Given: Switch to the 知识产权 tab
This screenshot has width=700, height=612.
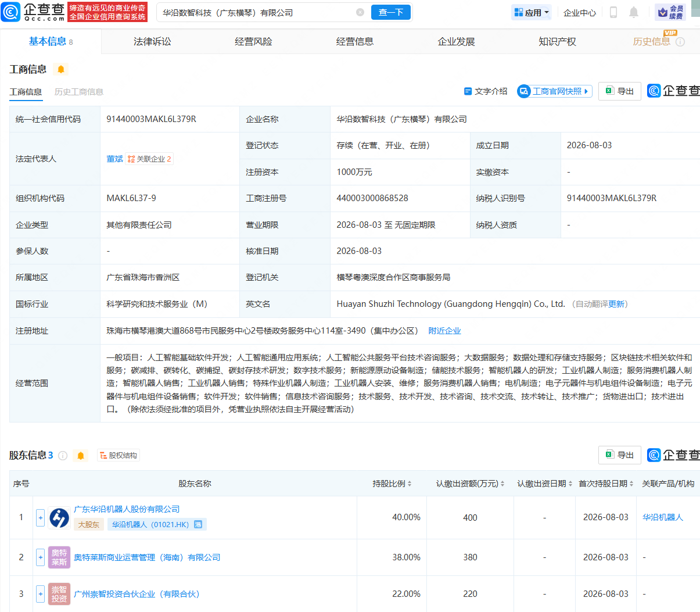Looking at the screenshot, I should tap(557, 42).
